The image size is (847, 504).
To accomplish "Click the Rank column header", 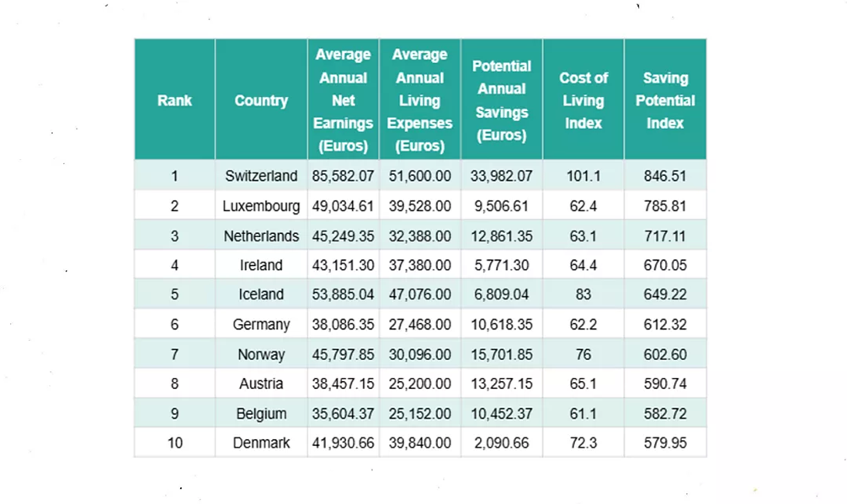I will [x=174, y=100].
